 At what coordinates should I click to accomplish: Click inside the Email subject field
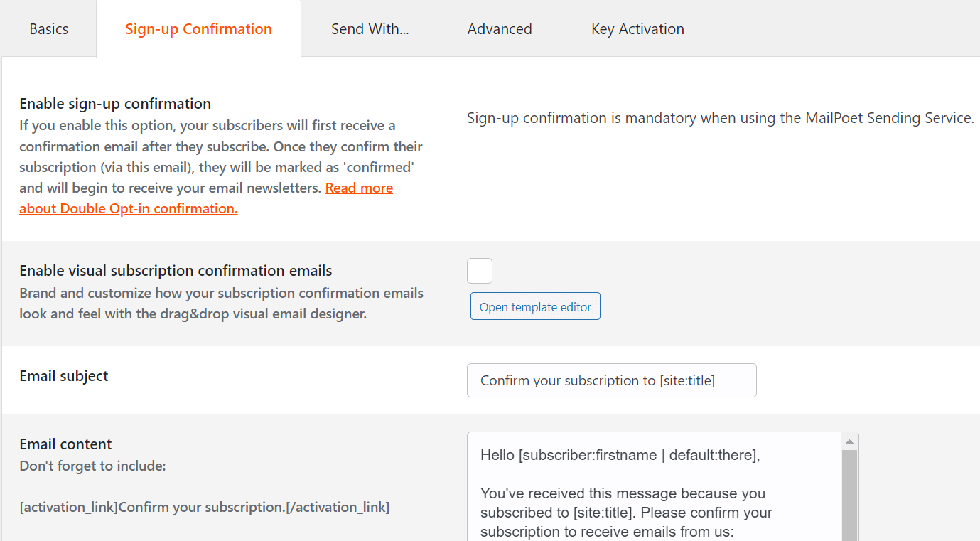tap(611, 380)
